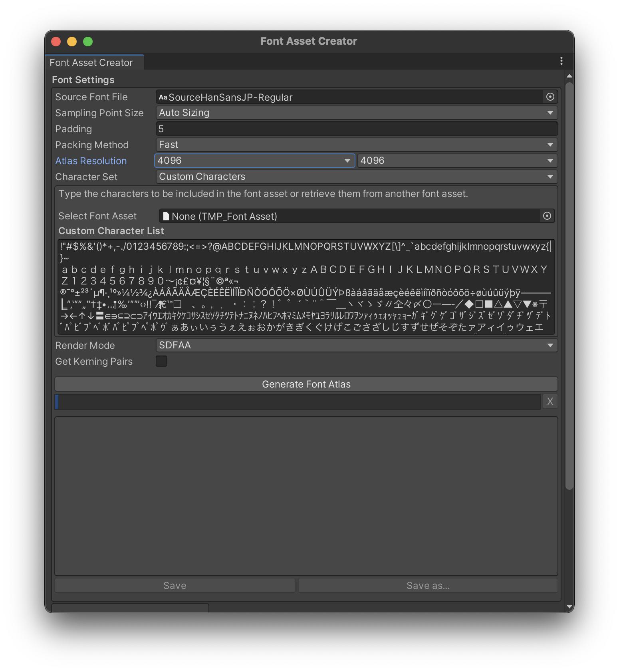Screen dimensions: 619x672
Task: Open the Render Mode SDFAA dropdown
Action: [x=356, y=345]
